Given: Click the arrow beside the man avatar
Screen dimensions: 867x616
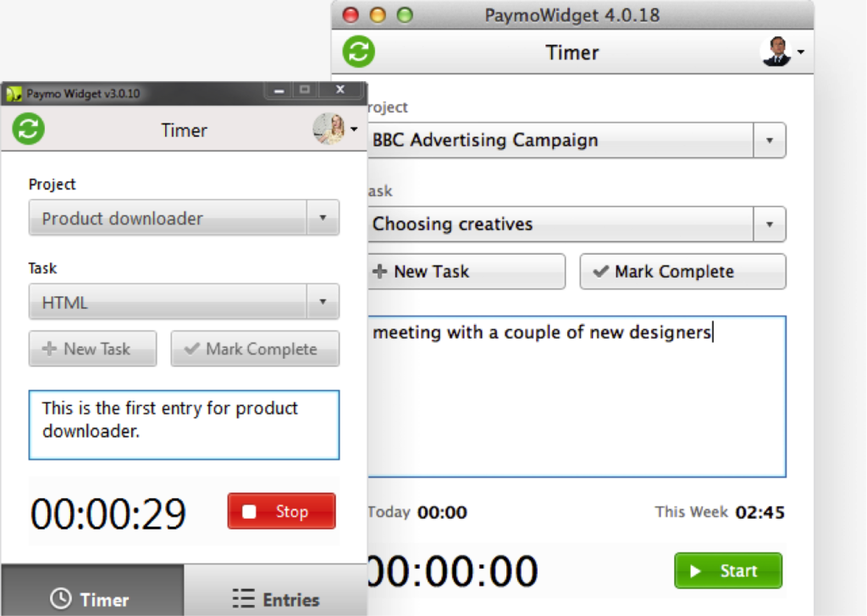Looking at the screenshot, I should 801,52.
